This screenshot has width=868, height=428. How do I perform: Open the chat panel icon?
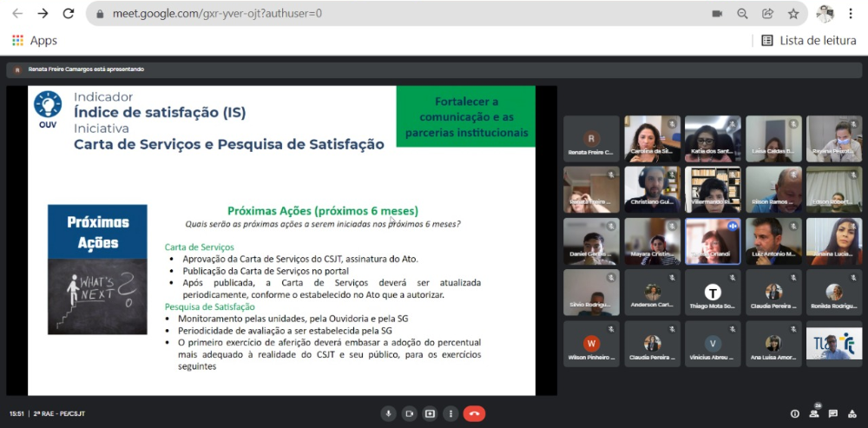click(833, 413)
